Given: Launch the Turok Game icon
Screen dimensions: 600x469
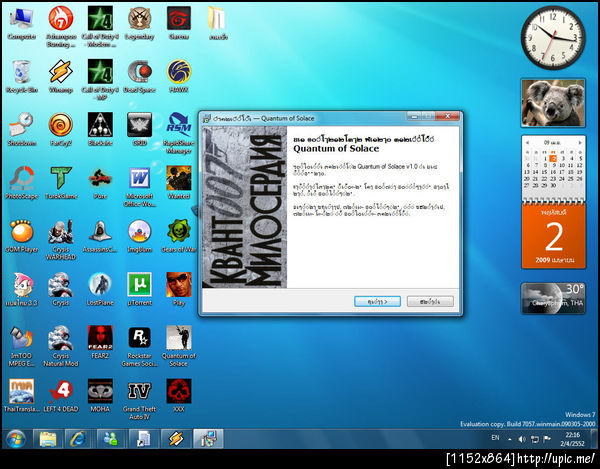Looking at the screenshot, I should click(x=61, y=183).
